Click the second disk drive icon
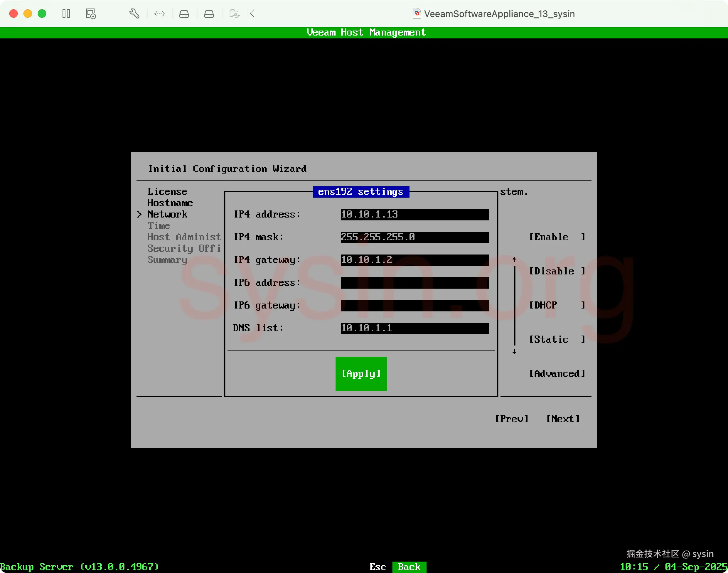 tap(209, 14)
